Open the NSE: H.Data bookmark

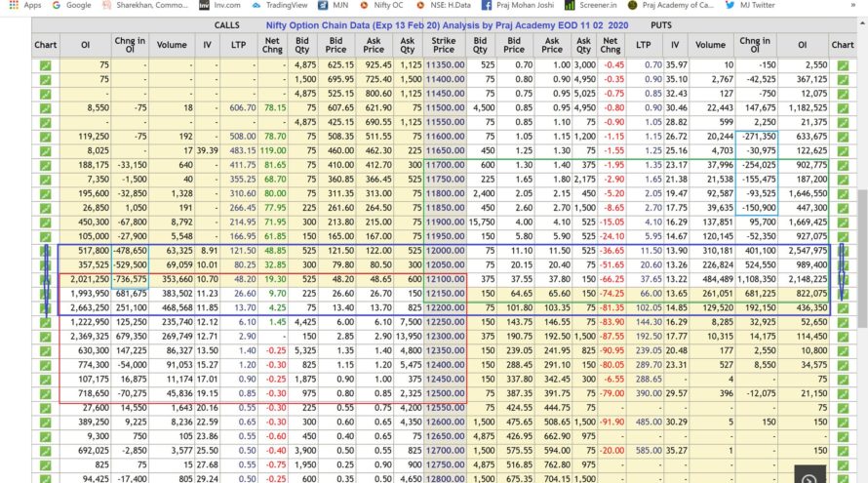(x=444, y=5)
